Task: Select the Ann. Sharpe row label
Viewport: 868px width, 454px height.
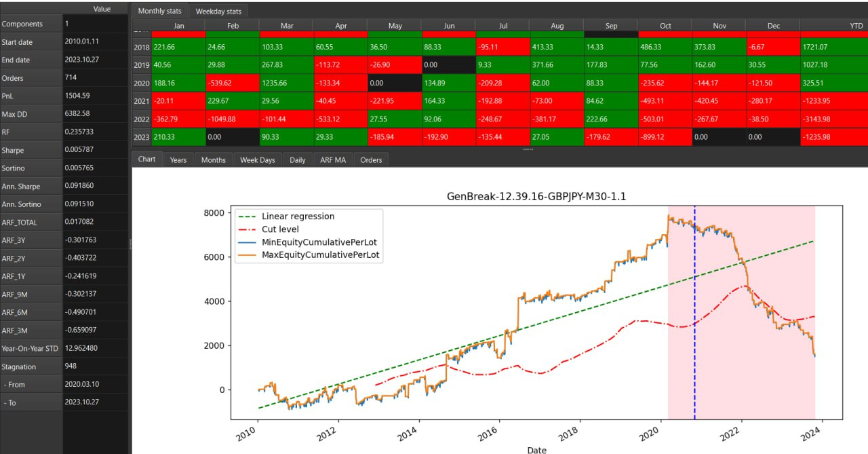Action: point(31,186)
